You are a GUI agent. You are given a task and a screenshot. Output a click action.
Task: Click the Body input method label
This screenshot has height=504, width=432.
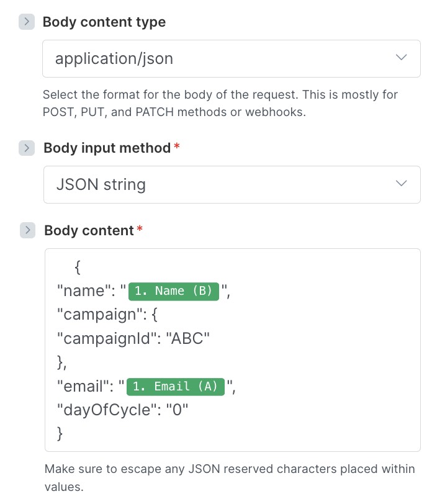click(106, 148)
